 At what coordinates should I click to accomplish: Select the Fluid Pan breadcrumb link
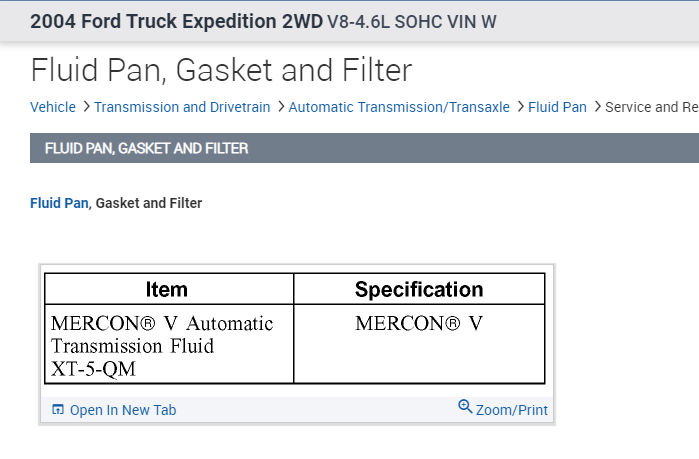coord(557,107)
